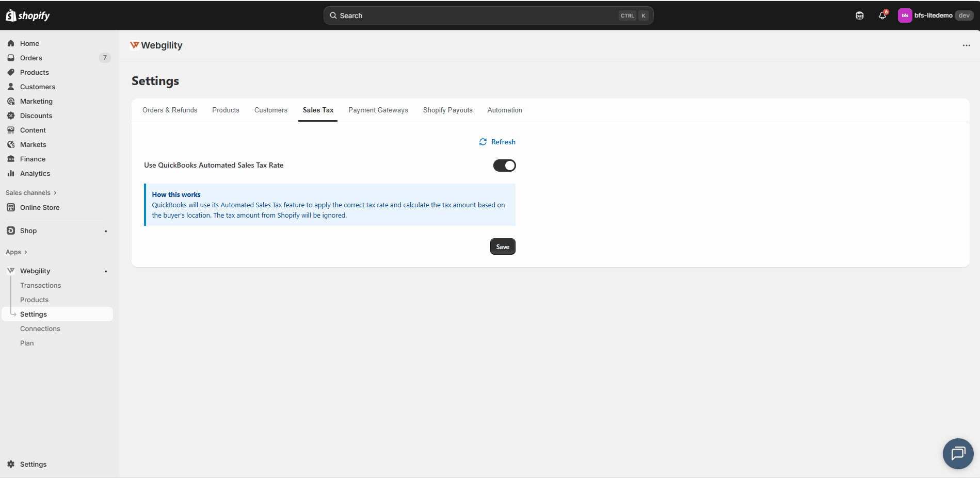
Task: Click the Save button
Action: tap(503, 247)
